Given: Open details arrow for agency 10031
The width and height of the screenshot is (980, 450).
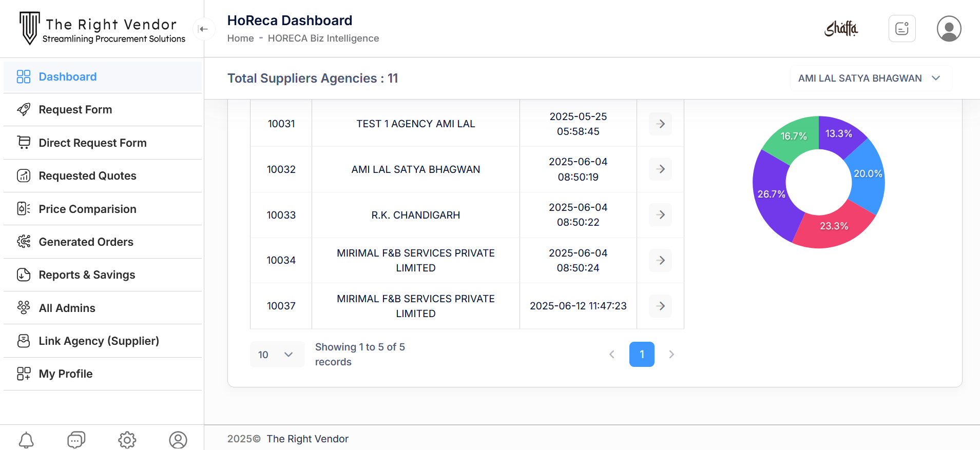Looking at the screenshot, I should coord(661,124).
